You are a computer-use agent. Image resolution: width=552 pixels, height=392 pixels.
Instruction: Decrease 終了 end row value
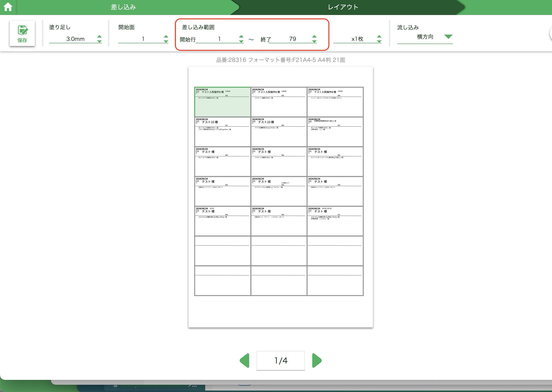314,42
